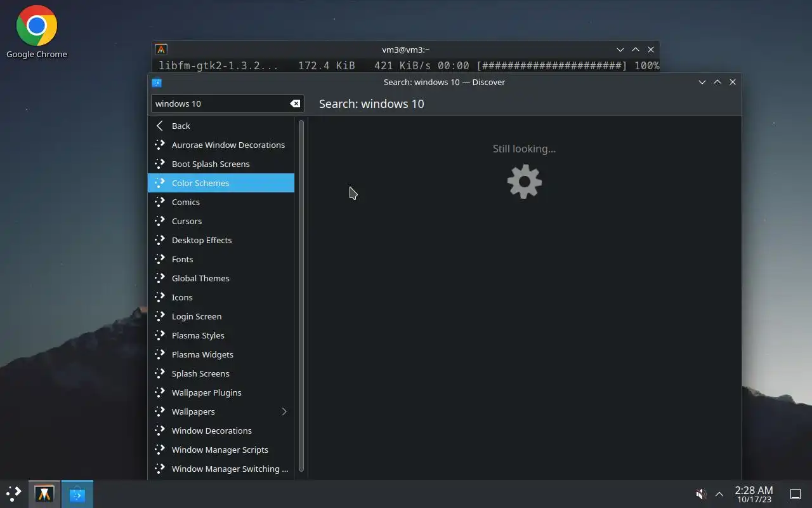The image size is (812, 508).
Task: Select Aurorae Window Decorations category
Action: pyautogui.click(x=221, y=145)
